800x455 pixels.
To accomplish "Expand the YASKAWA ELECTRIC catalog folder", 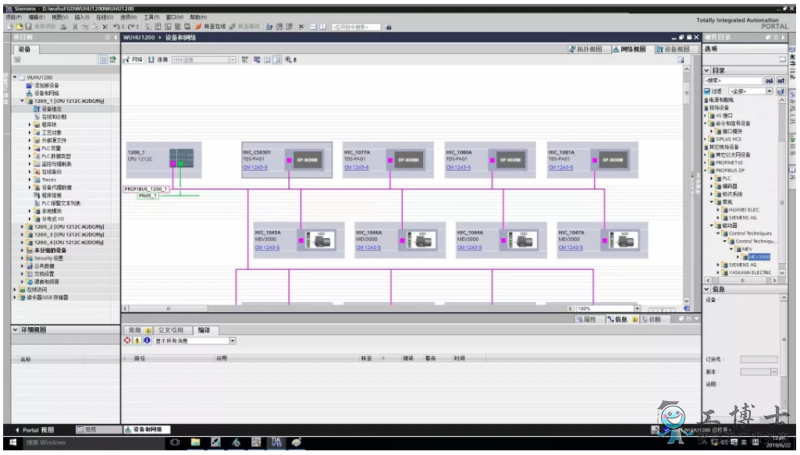I will pyautogui.click(x=718, y=272).
